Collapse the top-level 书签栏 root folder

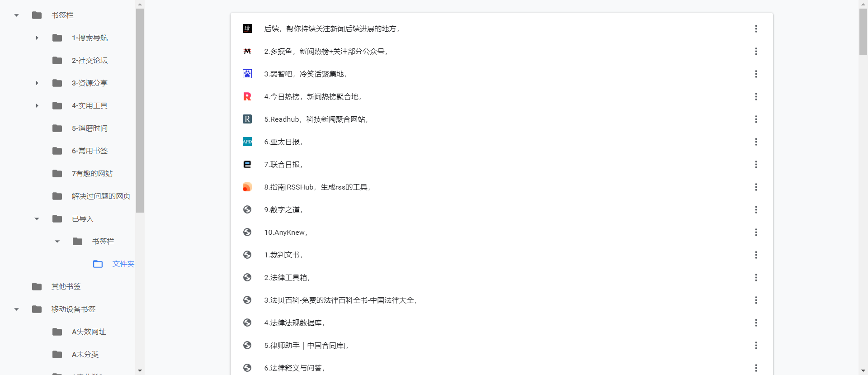point(17,15)
